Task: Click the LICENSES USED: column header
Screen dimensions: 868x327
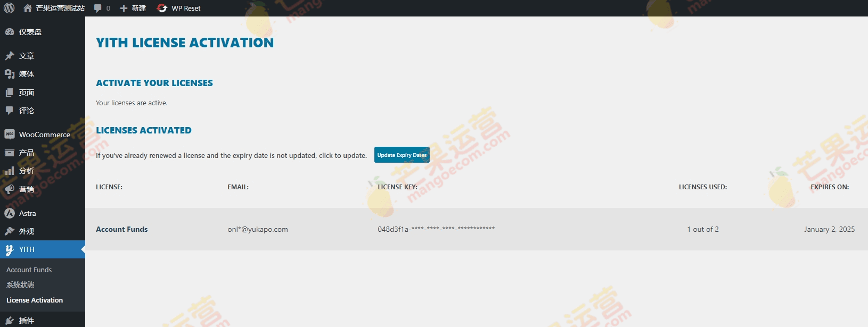Action: click(703, 187)
